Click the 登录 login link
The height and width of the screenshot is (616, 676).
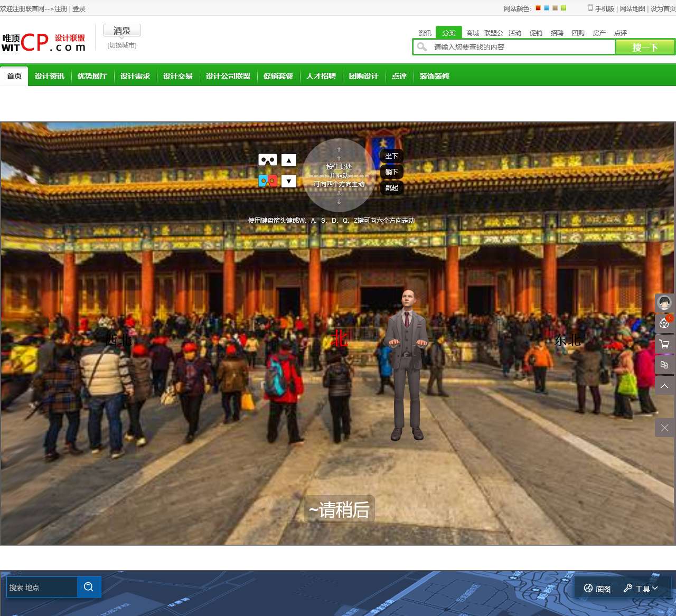(x=79, y=8)
